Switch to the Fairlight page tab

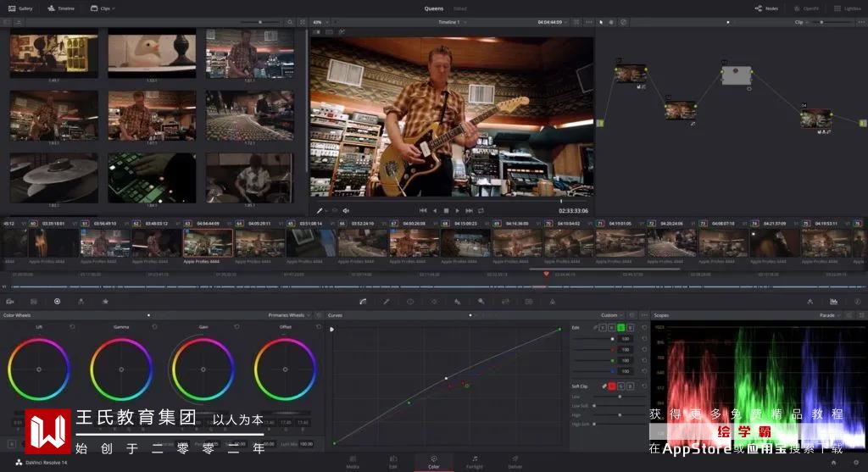click(x=475, y=462)
